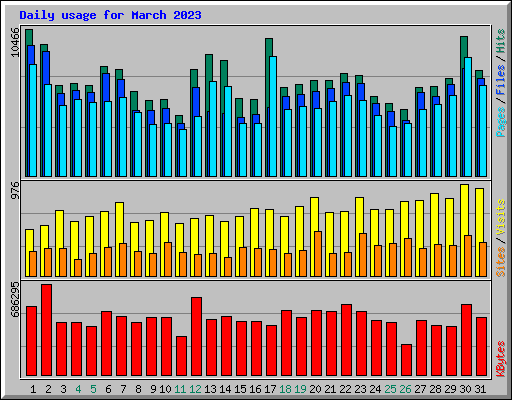
Task: Click the "Daily usage for March 2023" title
Action: click(110, 15)
